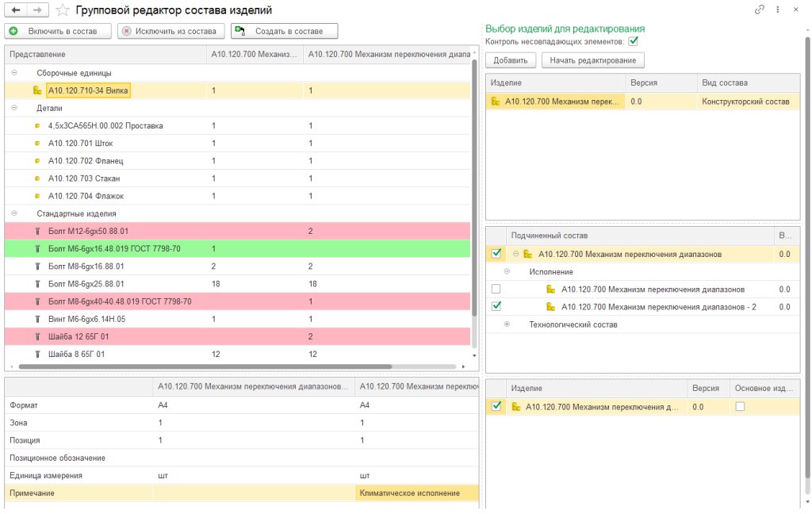Click the horizontal scrollbar under the composition table

(206, 367)
